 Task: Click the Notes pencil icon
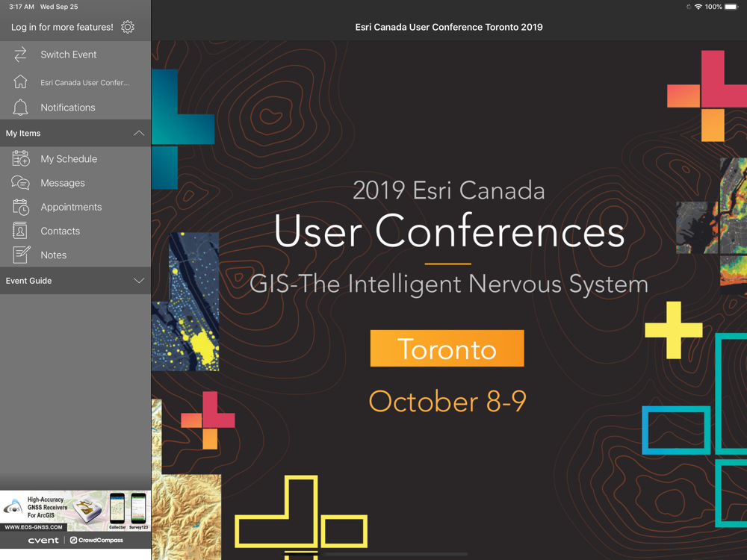[21, 255]
